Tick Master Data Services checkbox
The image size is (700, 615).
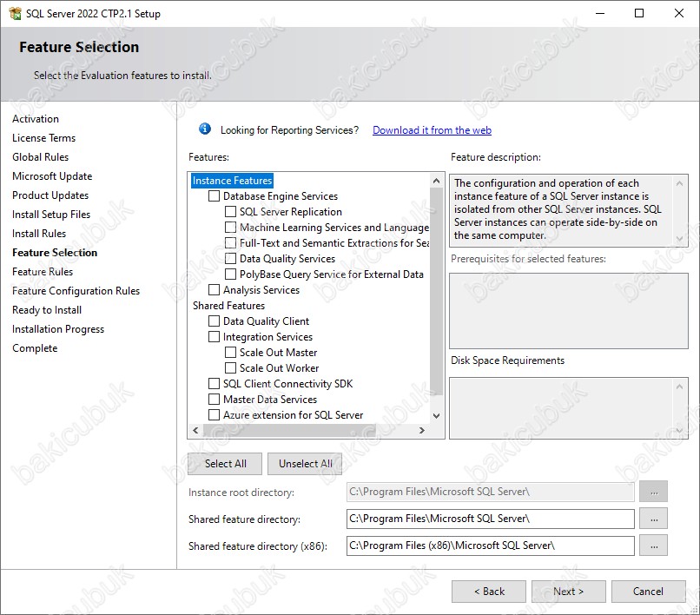coord(215,400)
